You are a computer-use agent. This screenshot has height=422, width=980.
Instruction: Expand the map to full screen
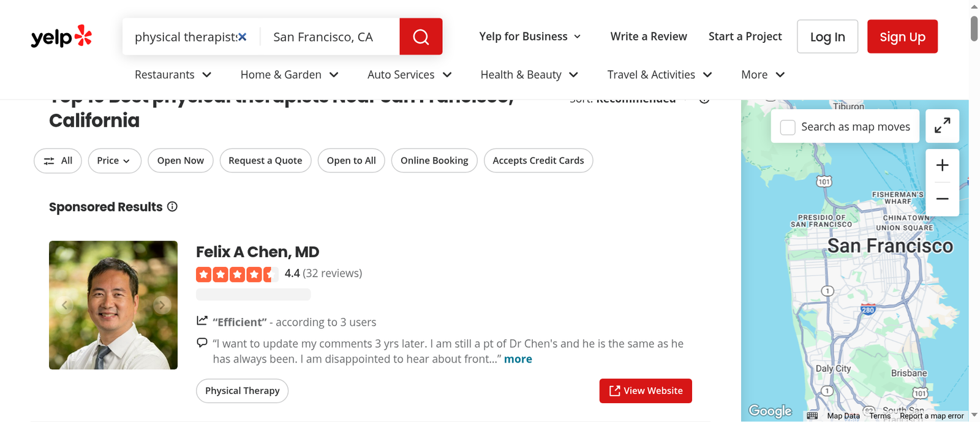point(942,126)
